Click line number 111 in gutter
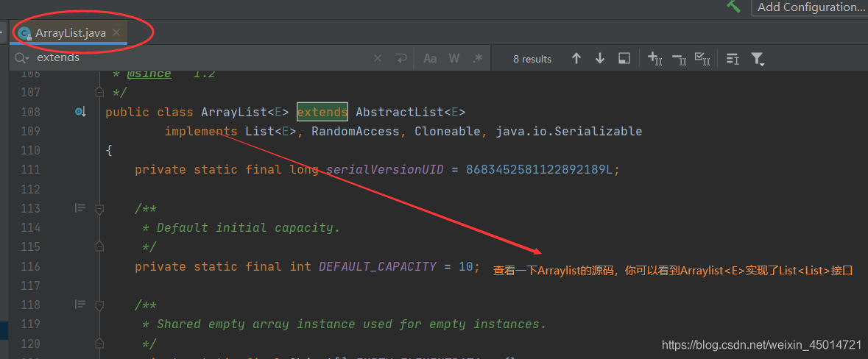868x359 pixels. (30, 170)
